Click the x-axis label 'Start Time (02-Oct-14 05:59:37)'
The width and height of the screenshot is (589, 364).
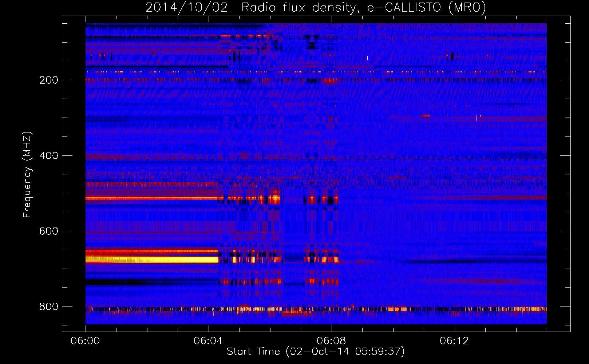pyautogui.click(x=316, y=352)
